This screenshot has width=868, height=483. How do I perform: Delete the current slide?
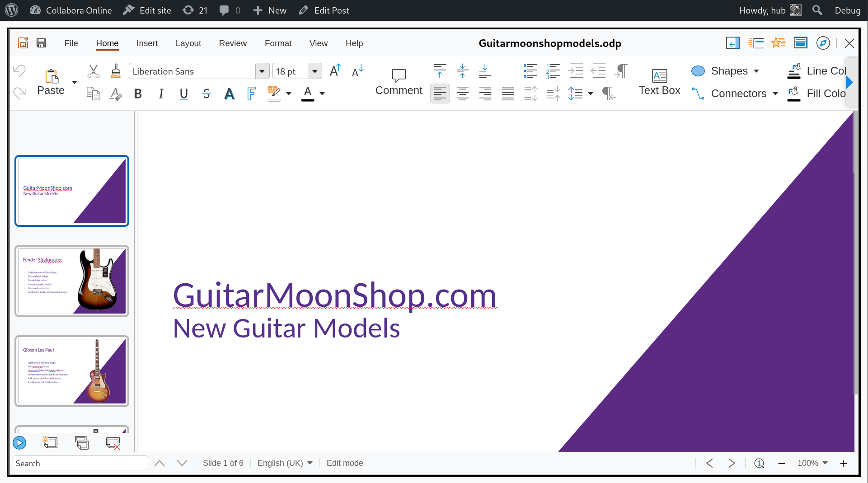click(x=113, y=443)
